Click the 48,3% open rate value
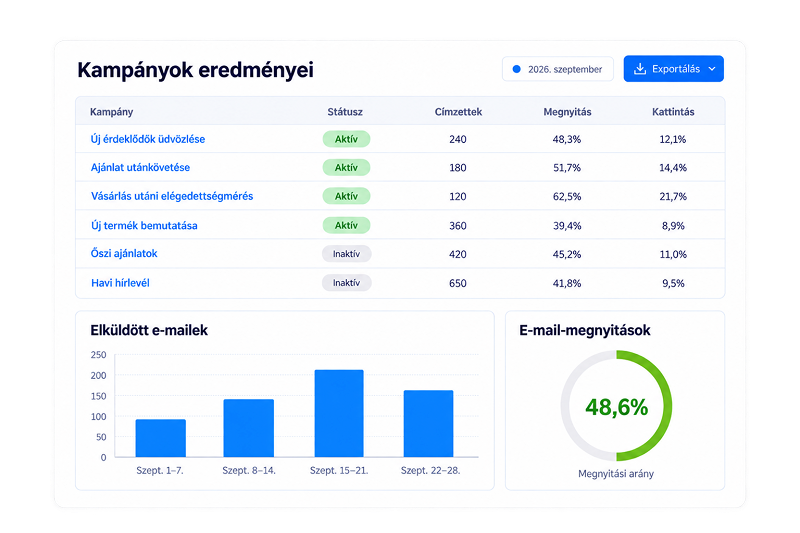 [567, 139]
